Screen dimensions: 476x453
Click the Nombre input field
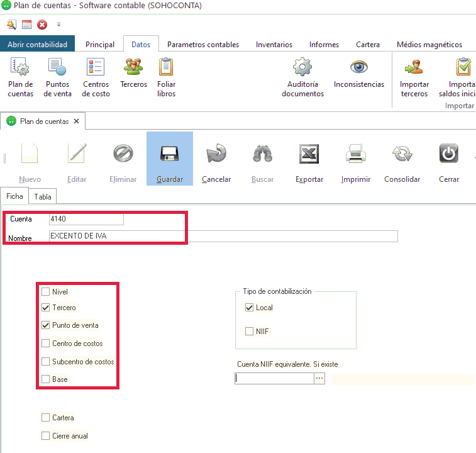223,236
